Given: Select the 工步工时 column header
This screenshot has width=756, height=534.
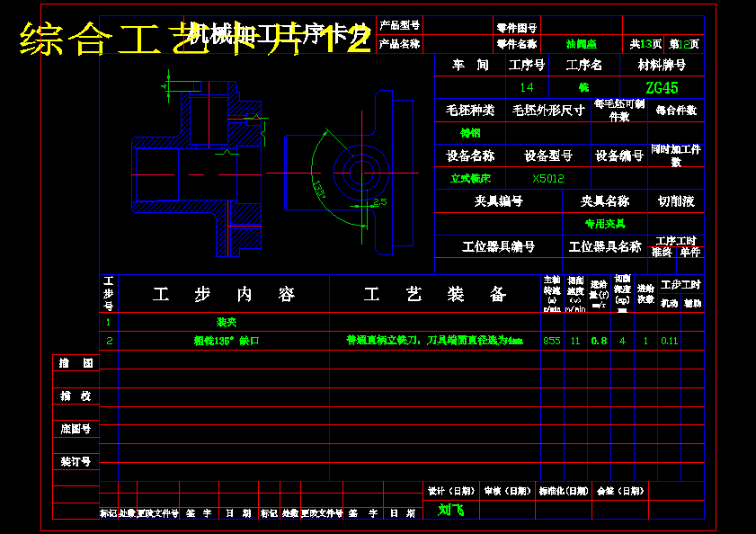Looking at the screenshot, I should 680,285.
